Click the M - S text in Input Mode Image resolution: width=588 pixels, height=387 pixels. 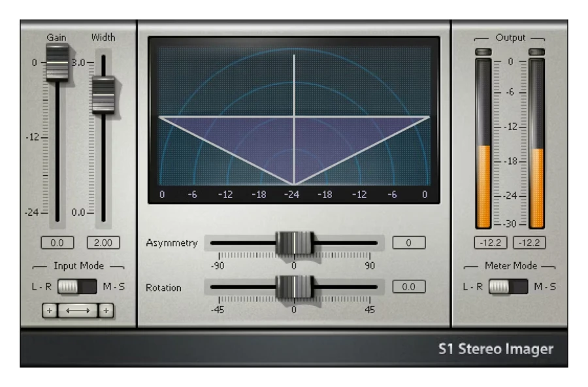pyautogui.click(x=114, y=287)
